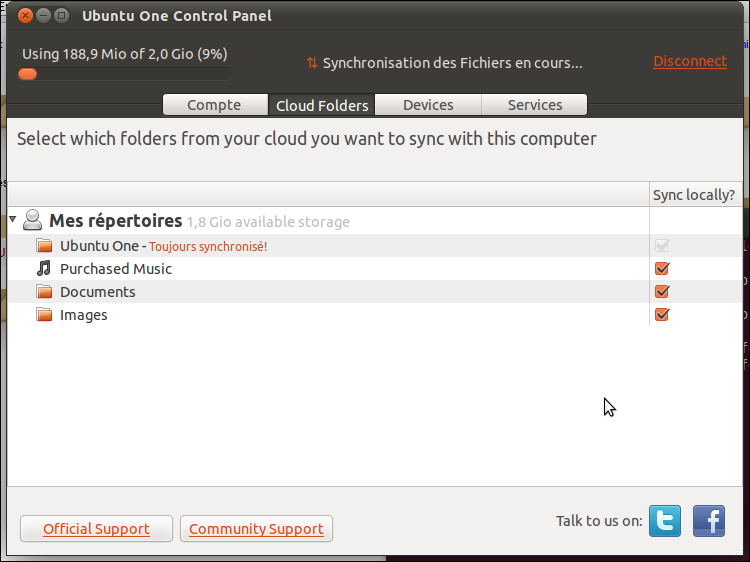Open the Twitter icon link
The image size is (750, 562).
[x=665, y=521]
